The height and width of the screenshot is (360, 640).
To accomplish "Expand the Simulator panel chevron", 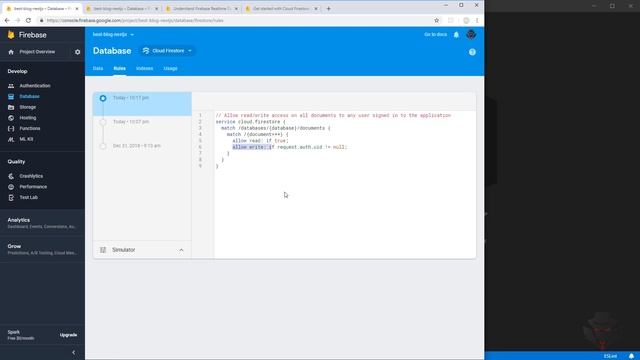I will point(181,250).
